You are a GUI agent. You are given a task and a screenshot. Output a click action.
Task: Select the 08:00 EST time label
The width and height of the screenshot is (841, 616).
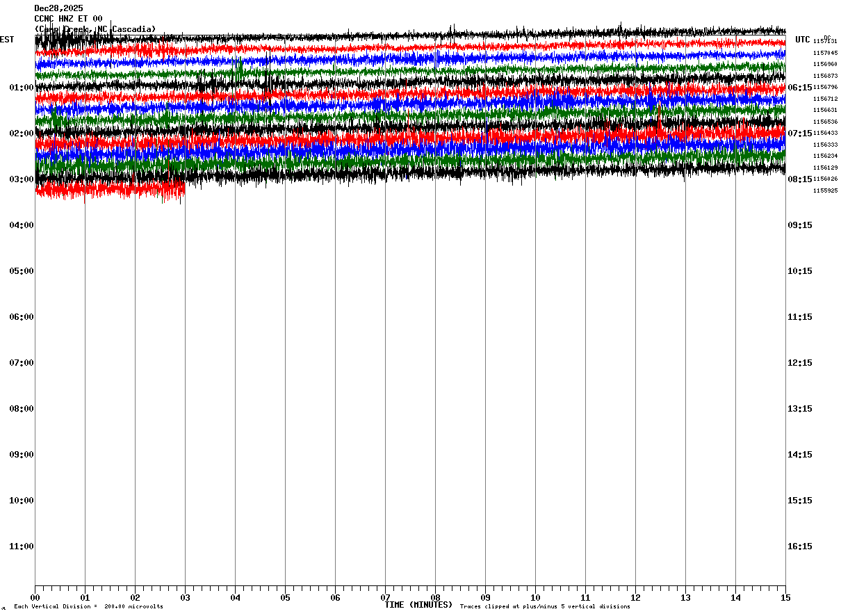point(22,409)
